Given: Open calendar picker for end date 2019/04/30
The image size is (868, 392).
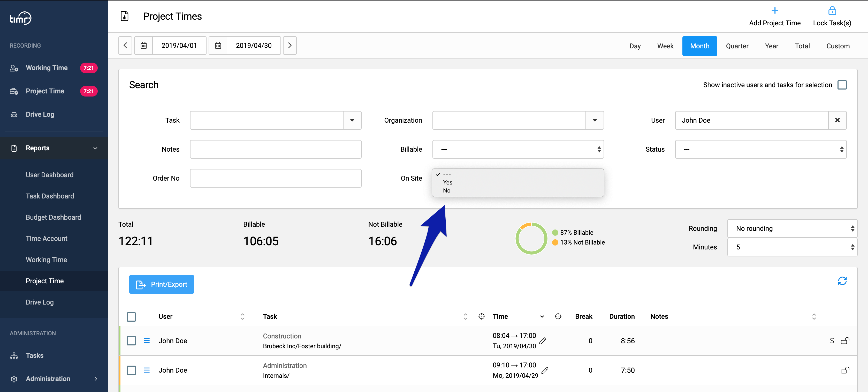Looking at the screenshot, I should click(218, 45).
